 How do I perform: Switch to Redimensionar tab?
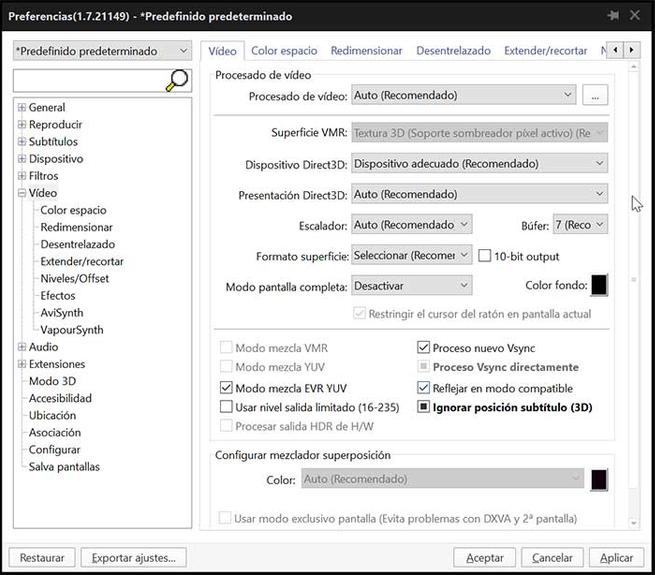pos(366,51)
